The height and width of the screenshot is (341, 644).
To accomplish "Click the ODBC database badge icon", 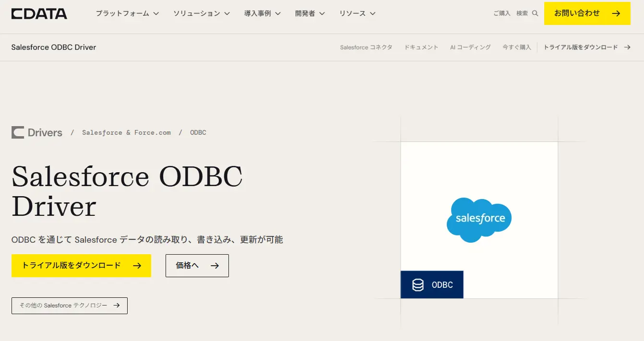I will (418, 285).
